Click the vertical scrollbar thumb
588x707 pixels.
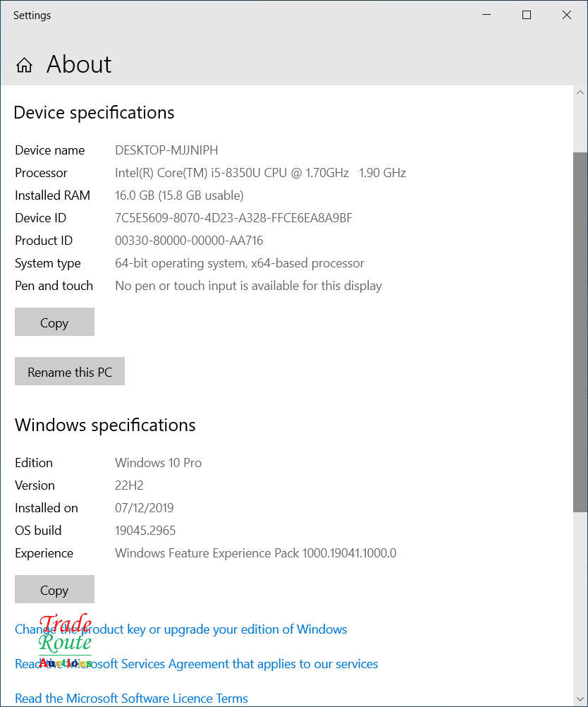pos(580,332)
